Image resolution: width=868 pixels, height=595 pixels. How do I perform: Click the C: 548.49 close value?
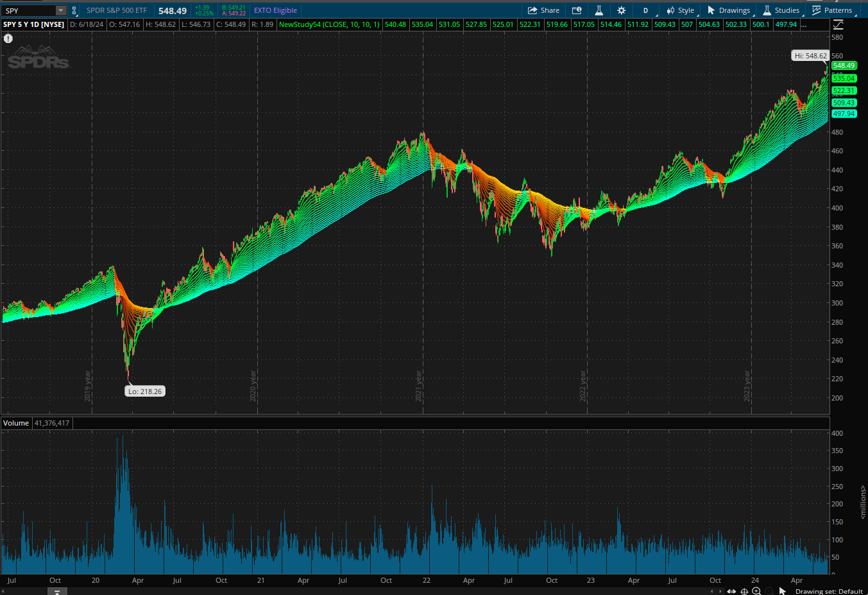(230, 24)
